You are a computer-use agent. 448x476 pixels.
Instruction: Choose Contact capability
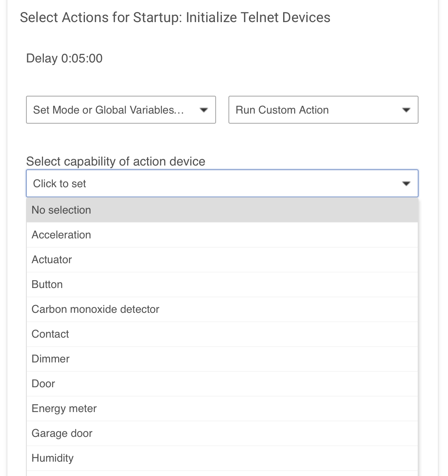(222, 334)
